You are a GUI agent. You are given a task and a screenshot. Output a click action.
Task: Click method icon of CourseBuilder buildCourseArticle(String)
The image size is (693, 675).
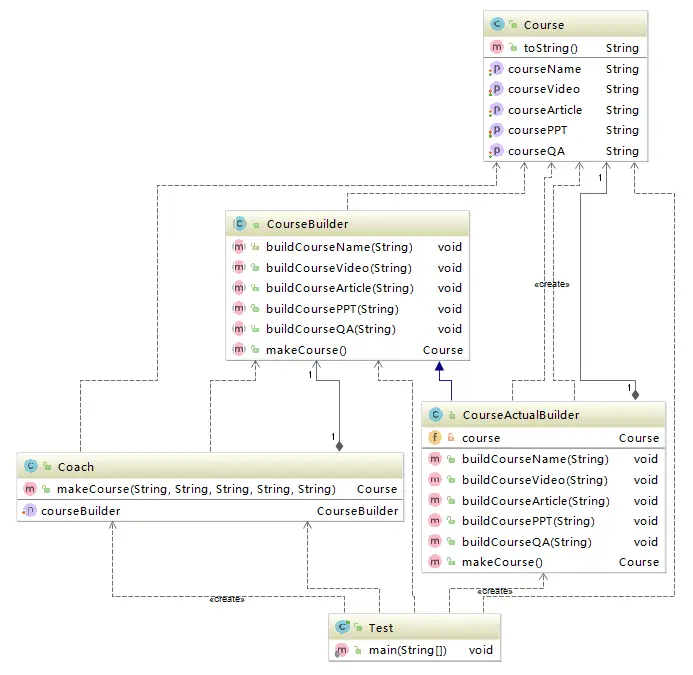tap(239, 288)
